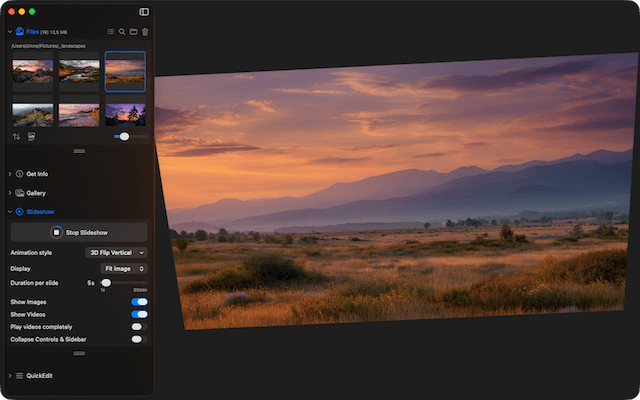Disable the Show Videos toggle
Viewport: 640px width, 400px height.
139,314
